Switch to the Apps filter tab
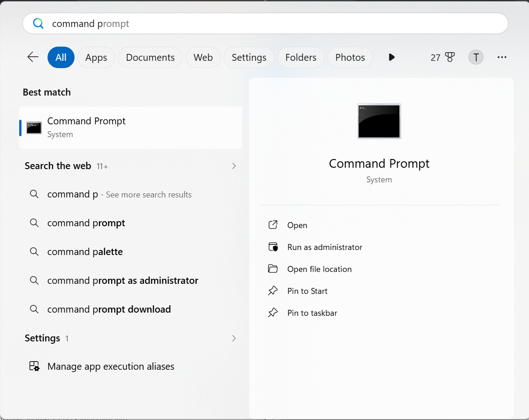 96,57
